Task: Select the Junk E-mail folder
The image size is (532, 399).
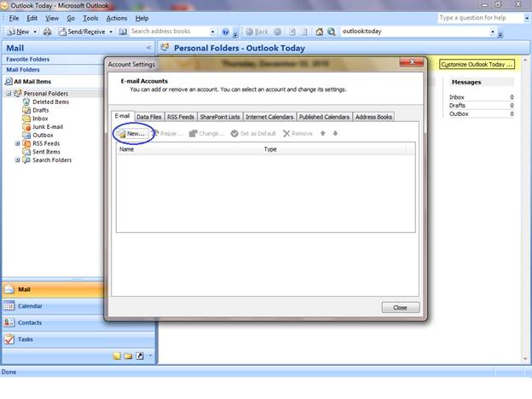Action: (x=48, y=127)
